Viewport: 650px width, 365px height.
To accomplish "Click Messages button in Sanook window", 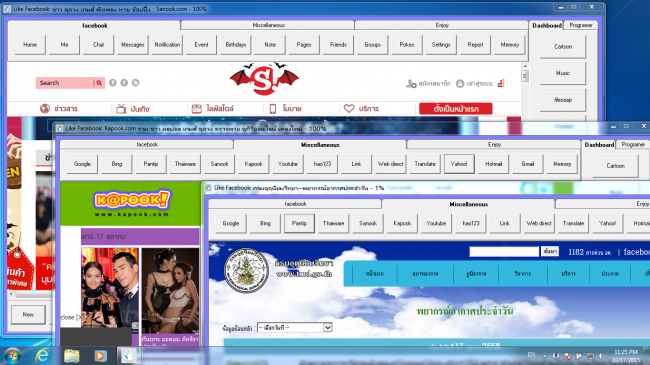I will (x=133, y=45).
